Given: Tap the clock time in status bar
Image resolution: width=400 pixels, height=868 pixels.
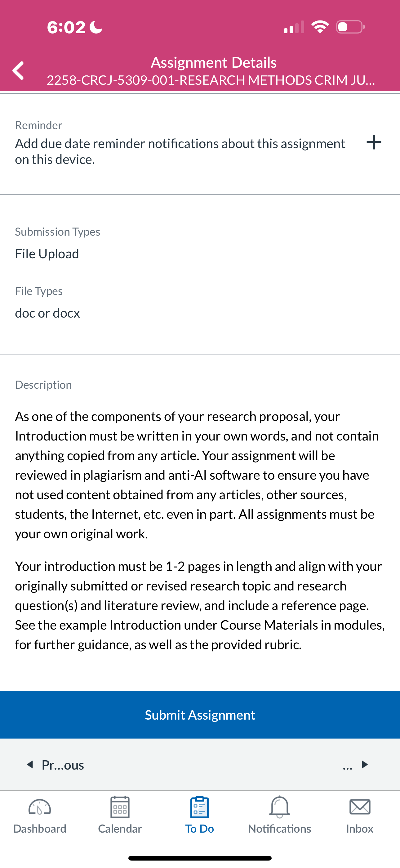Looking at the screenshot, I should (x=66, y=27).
